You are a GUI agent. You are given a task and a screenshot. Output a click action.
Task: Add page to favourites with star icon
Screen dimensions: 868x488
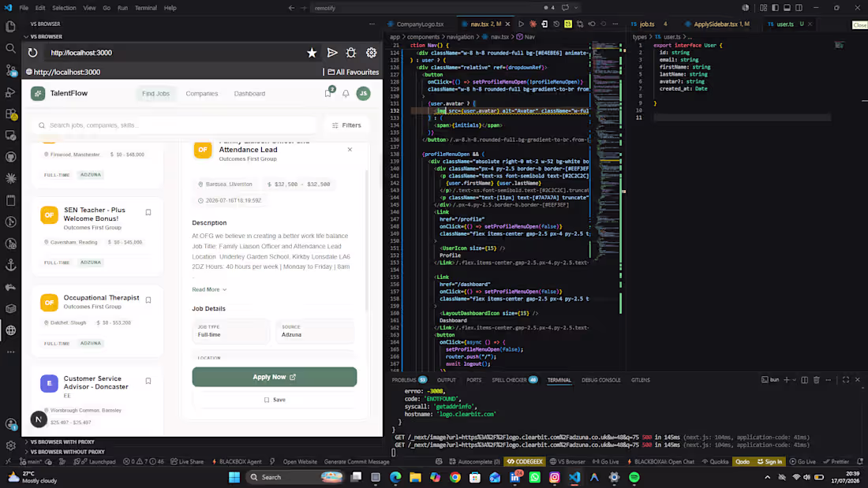[312, 53]
